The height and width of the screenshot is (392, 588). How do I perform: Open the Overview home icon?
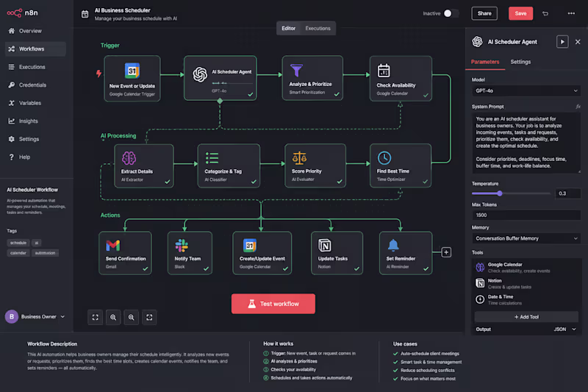12,31
